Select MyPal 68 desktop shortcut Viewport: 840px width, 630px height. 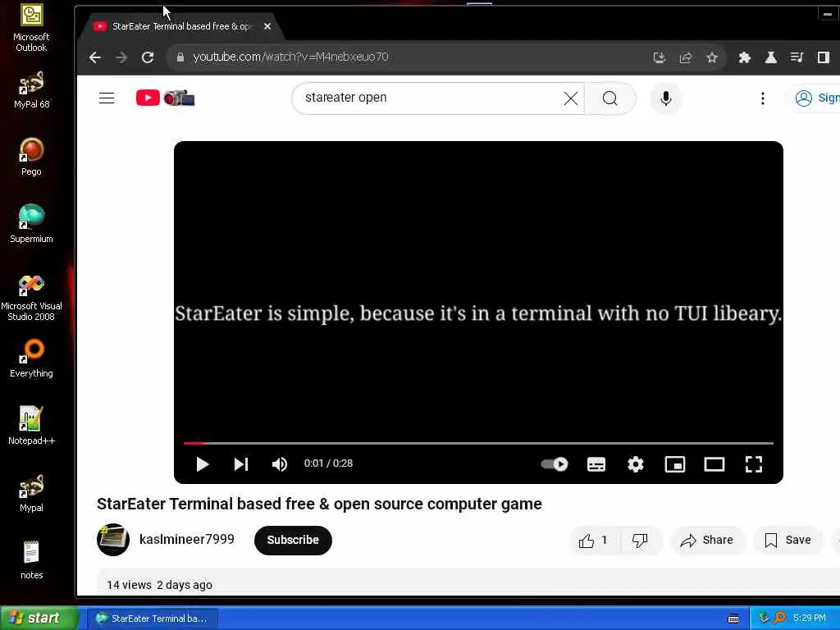click(x=32, y=90)
